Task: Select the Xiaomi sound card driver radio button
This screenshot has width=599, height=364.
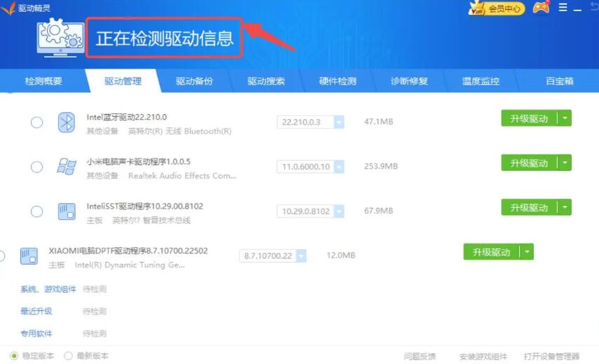Action: tap(36, 167)
